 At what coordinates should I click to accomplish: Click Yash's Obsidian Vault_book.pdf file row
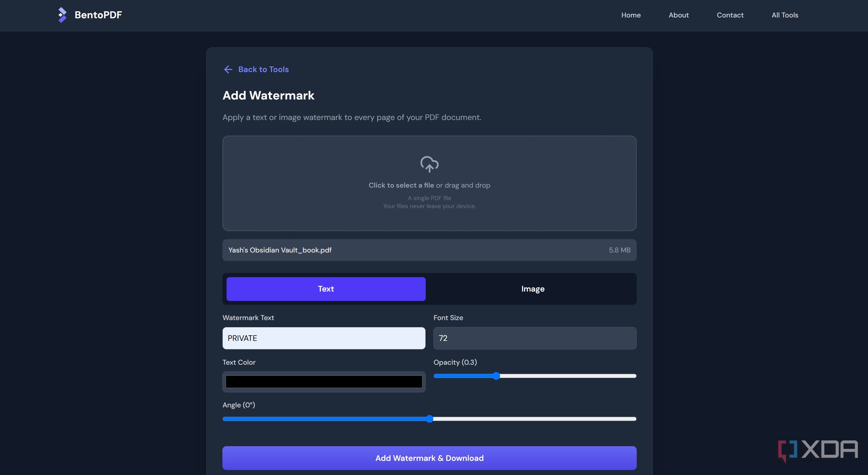[x=429, y=250]
